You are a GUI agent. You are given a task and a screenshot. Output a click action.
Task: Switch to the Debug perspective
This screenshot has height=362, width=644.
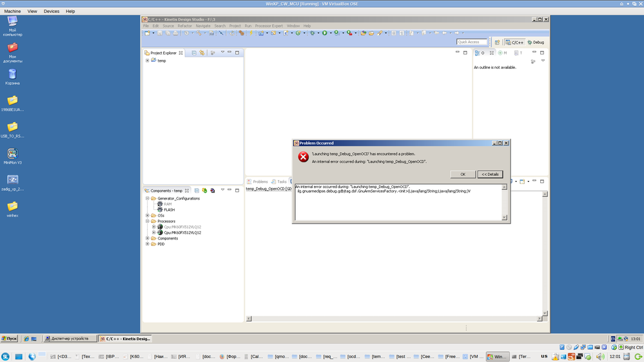click(x=536, y=43)
